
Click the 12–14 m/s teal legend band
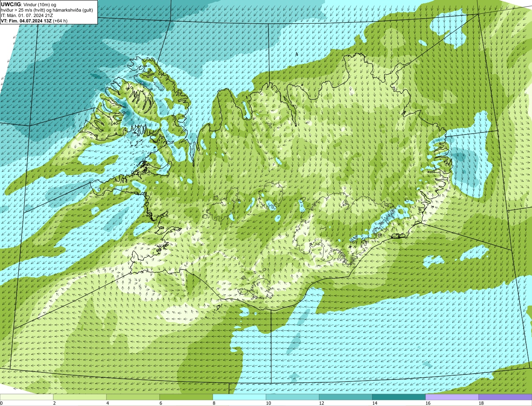click(x=346, y=397)
